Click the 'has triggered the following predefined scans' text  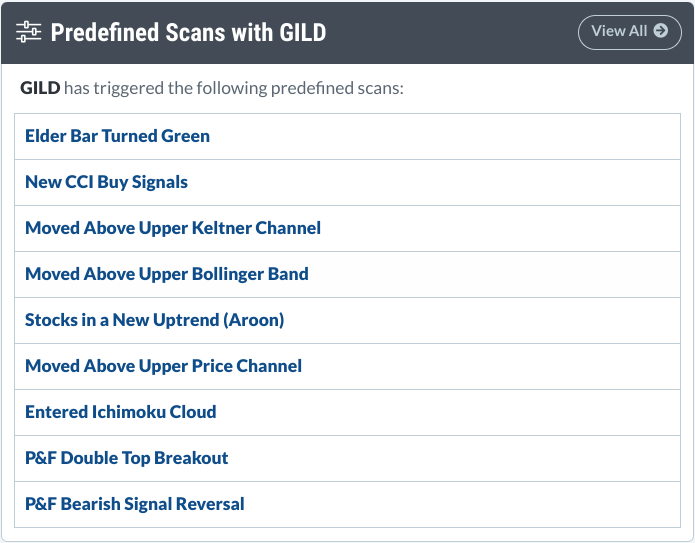click(x=234, y=88)
